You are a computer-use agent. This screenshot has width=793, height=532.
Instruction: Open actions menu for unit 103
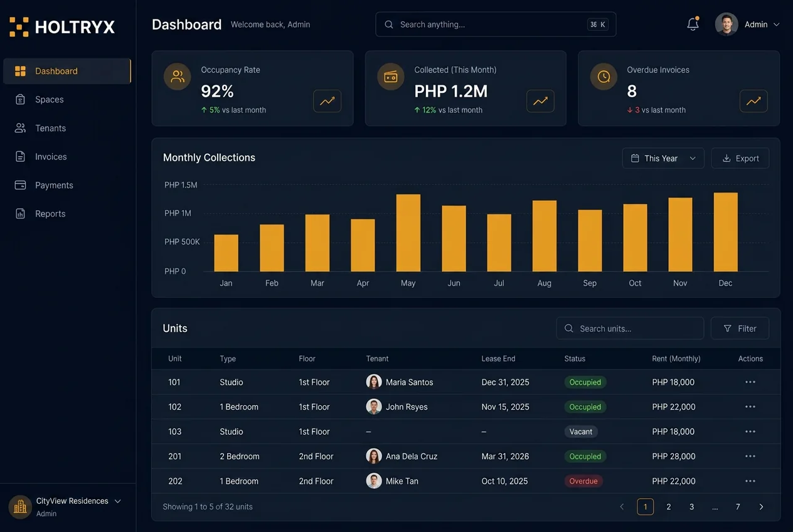(x=750, y=432)
